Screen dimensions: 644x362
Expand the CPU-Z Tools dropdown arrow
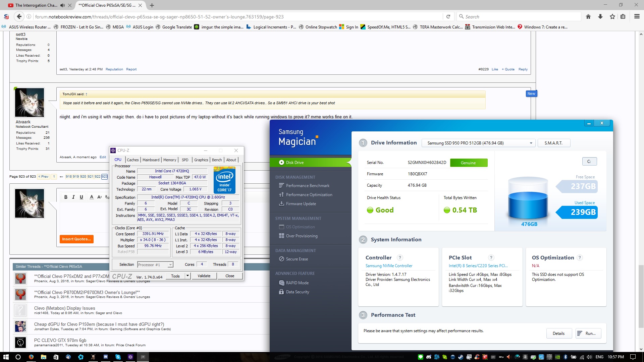(187, 276)
